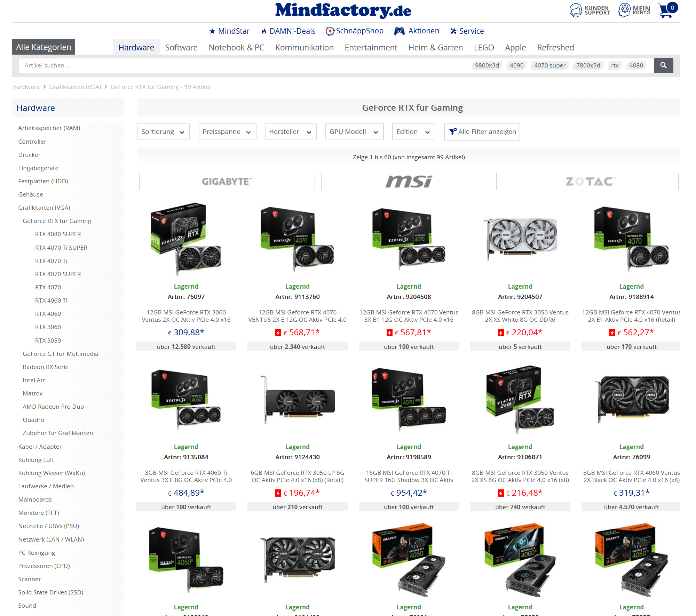Click the magnifier search button
Screen dimensions: 696x616
(x=663, y=65)
